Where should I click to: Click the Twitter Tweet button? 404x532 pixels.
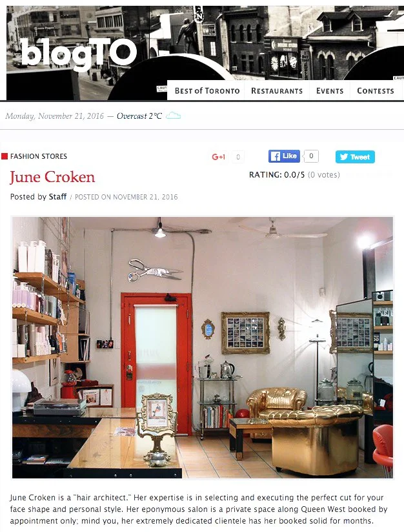[x=355, y=157]
